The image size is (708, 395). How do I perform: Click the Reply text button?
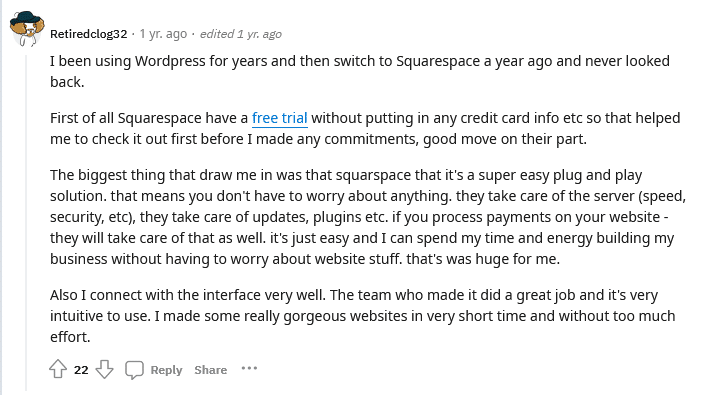(x=166, y=370)
